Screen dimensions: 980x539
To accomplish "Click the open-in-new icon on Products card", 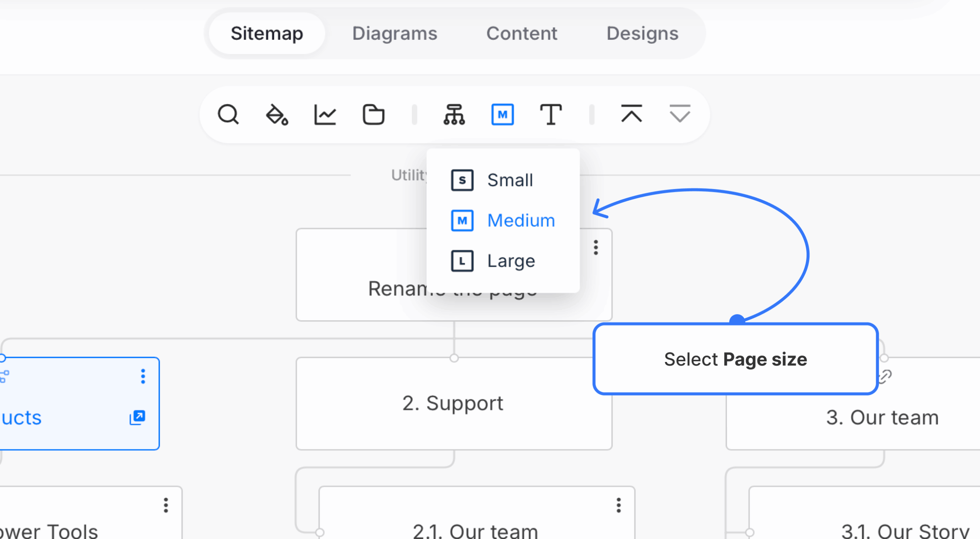I will pyautogui.click(x=137, y=418).
